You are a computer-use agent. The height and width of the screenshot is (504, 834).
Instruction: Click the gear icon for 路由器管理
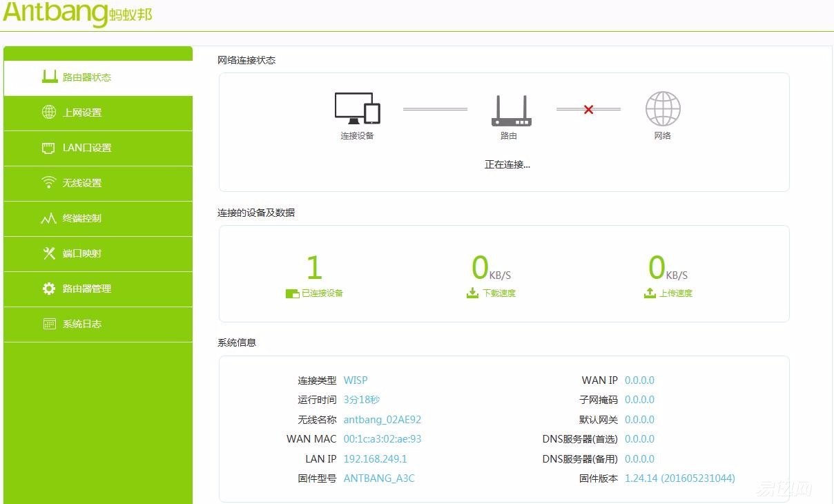pos(49,289)
